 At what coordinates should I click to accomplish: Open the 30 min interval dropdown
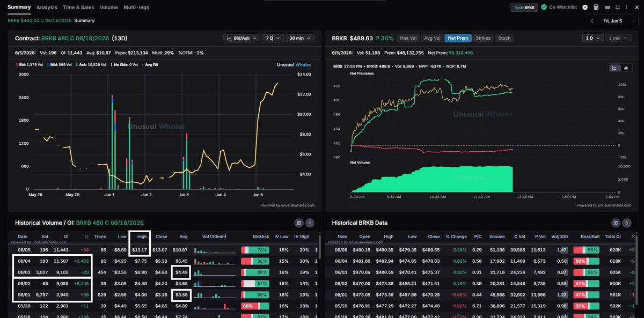299,39
